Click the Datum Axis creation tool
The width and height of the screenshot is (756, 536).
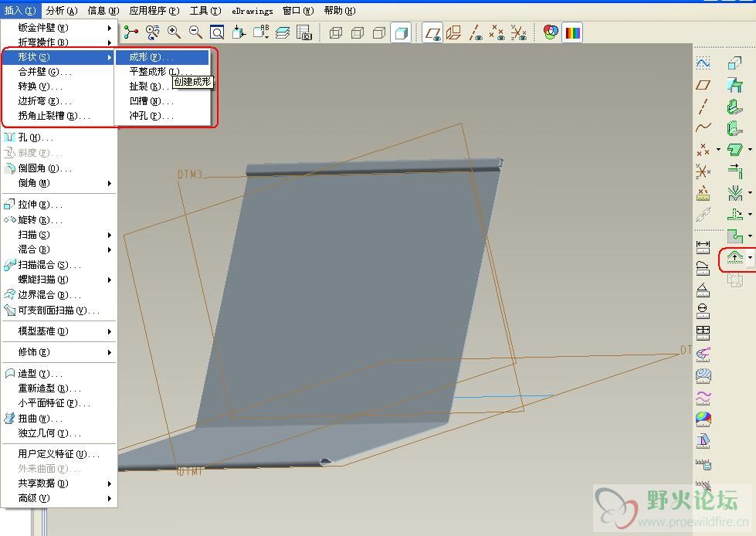click(x=703, y=106)
